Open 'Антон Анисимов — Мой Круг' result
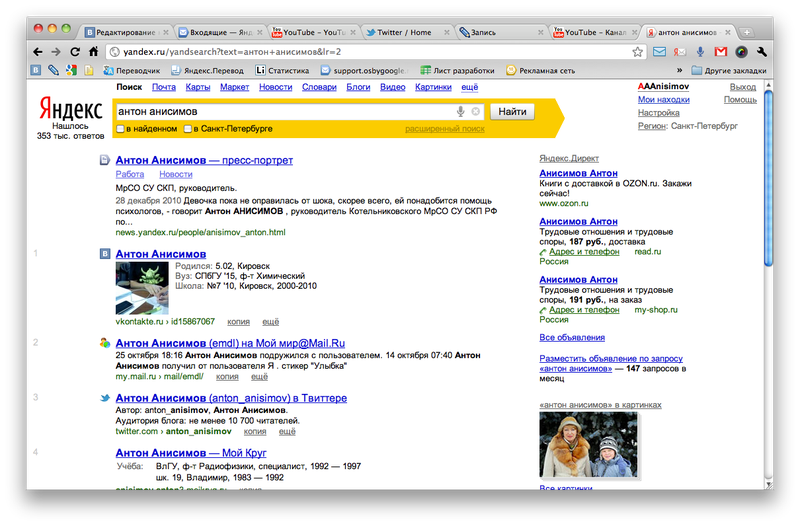800x526 pixels. pyautogui.click(x=191, y=453)
